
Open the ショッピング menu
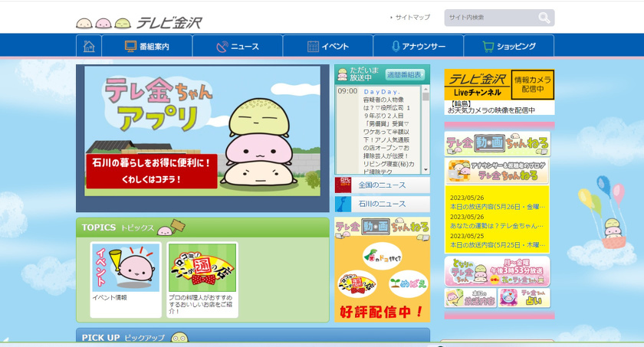(508, 46)
